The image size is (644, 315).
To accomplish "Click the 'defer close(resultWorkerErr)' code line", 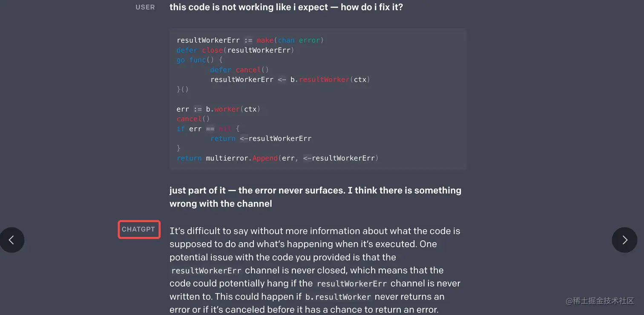I will pyautogui.click(x=235, y=50).
